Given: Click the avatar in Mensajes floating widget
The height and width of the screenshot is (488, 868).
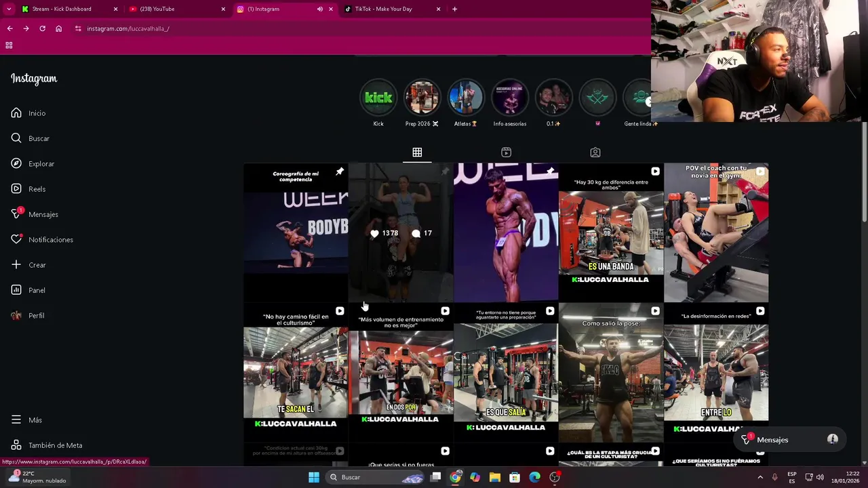Looking at the screenshot, I should (x=833, y=439).
